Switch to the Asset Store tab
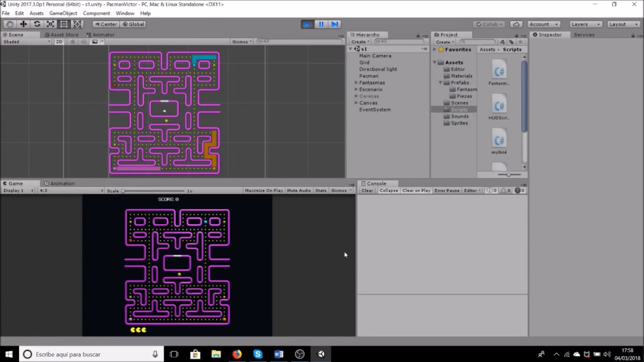Viewport: 644px width, 362px height. 62,35
